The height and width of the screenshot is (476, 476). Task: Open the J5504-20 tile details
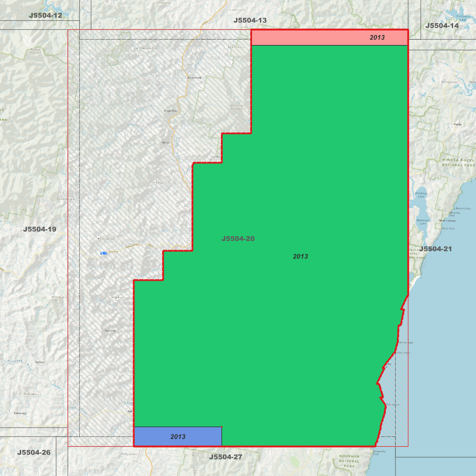click(238, 238)
